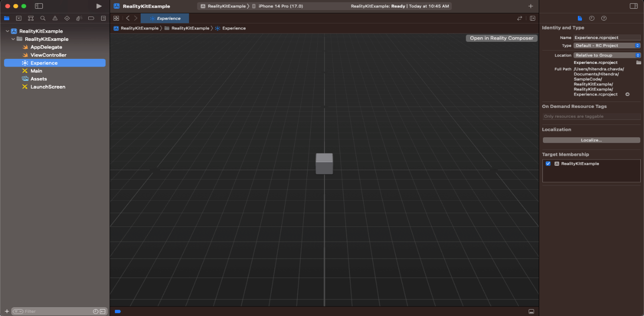
Task: Click RealityKitExample project in the jump bar
Action: click(136, 28)
